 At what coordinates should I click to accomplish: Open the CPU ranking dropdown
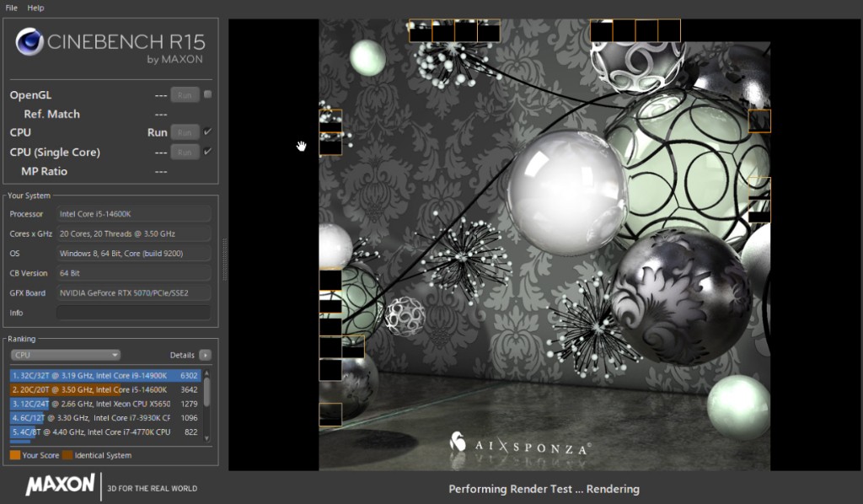(x=65, y=355)
